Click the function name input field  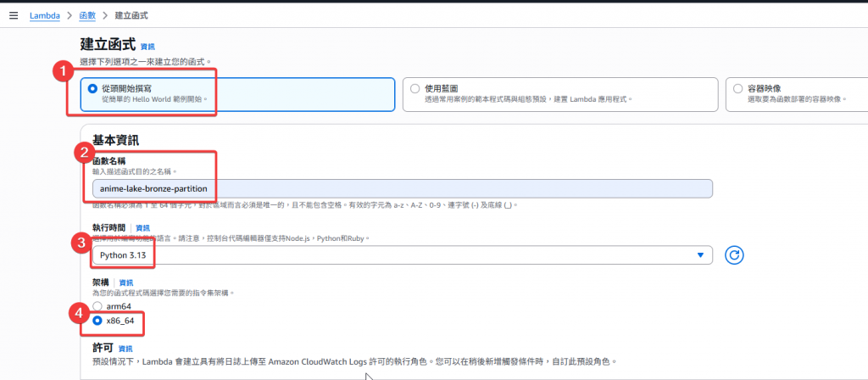pyautogui.click(x=403, y=189)
